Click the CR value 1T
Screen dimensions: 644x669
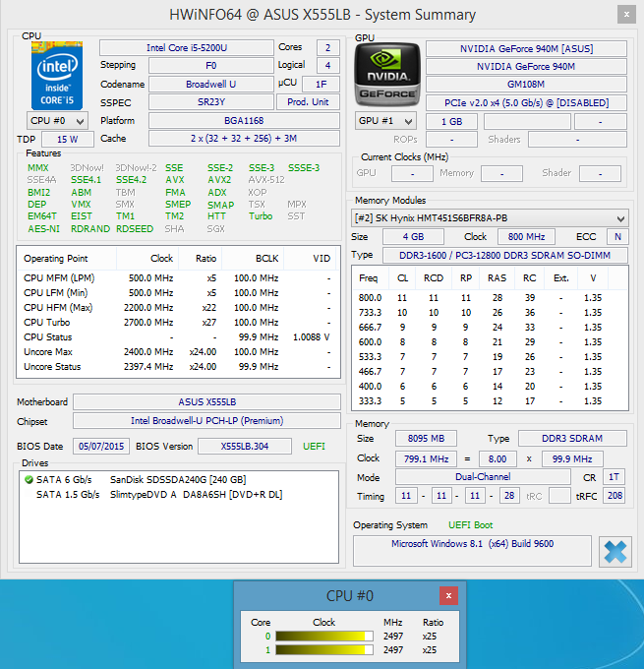click(x=614, y=476)
